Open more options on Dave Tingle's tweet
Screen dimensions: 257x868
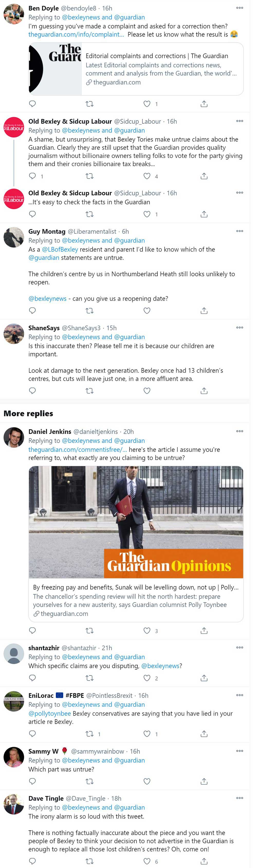(x=240, y=798)
